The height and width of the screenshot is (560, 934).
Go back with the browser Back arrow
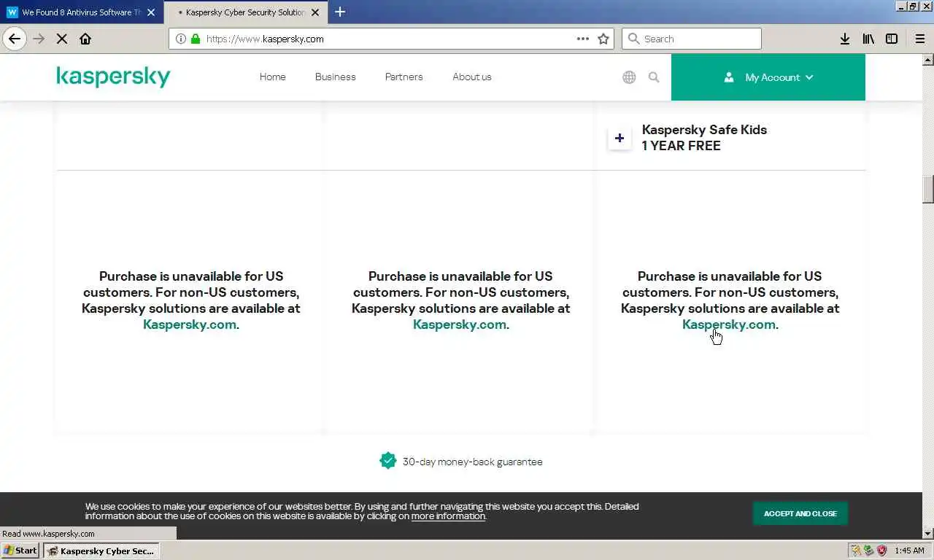(15, 39)
